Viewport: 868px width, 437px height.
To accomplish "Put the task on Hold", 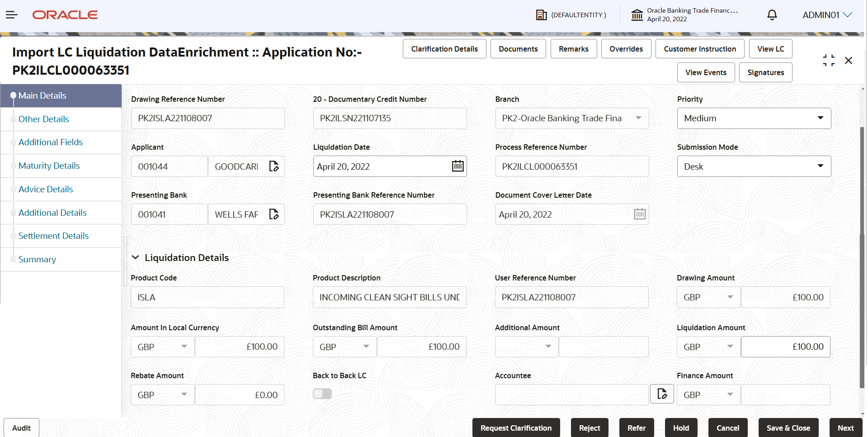I will [681, 428].
